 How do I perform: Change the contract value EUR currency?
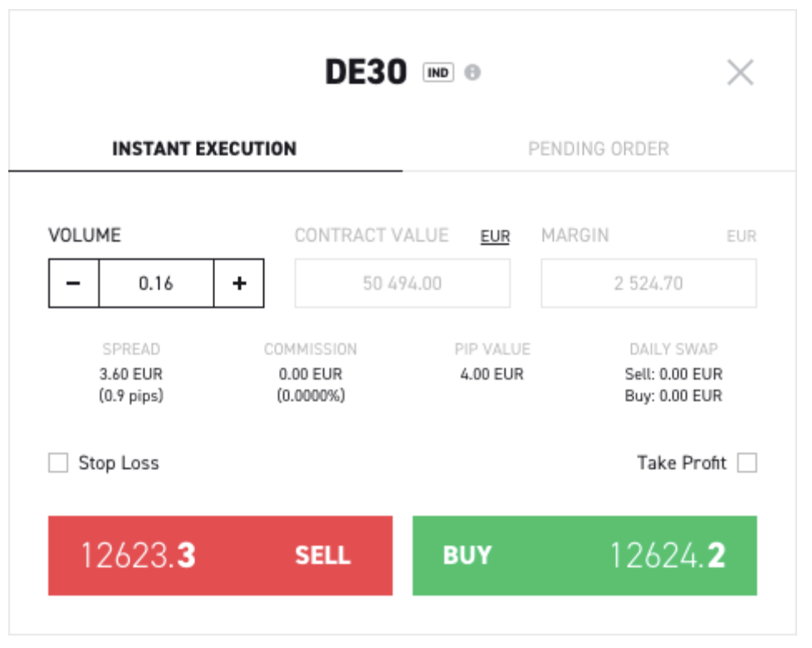coord(495,238)
